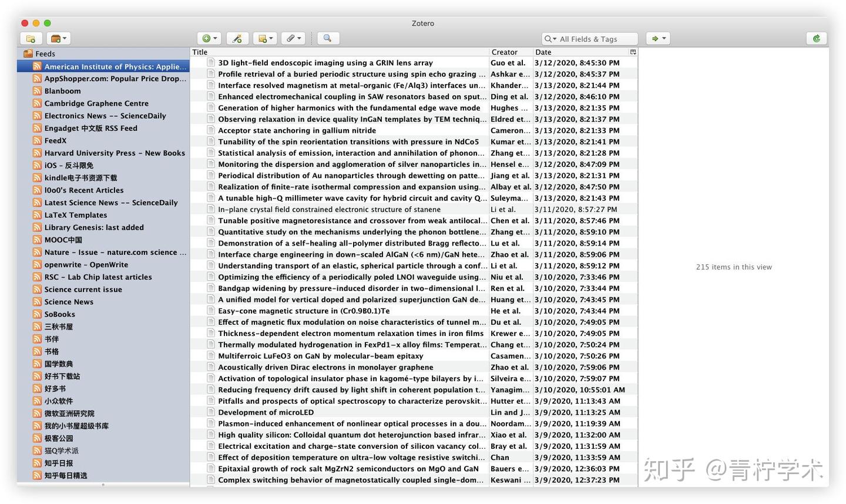This screenshot has width=846, height=504.
Task: Open the Latest Science News ScienceDaily feed
Action: (111, 202)
